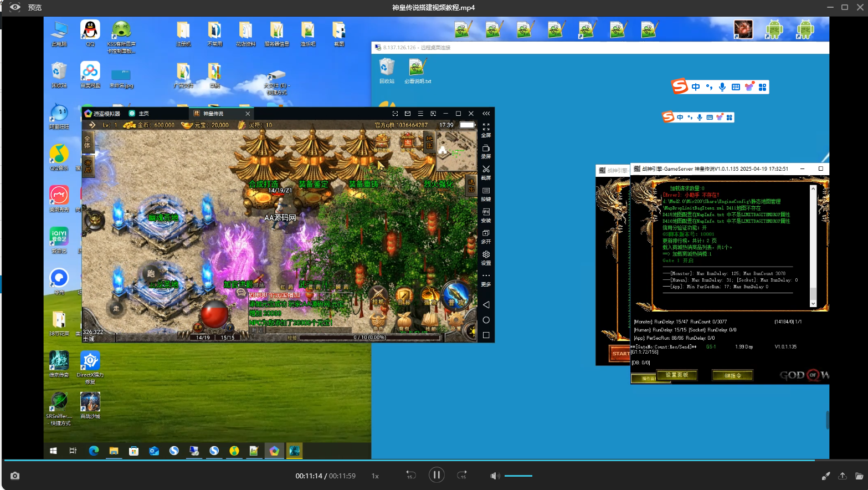Image resolution: width=868 pixels, height=490 pixels.
Task: Tap the 目标 target game button
Action: coord(404,297)
